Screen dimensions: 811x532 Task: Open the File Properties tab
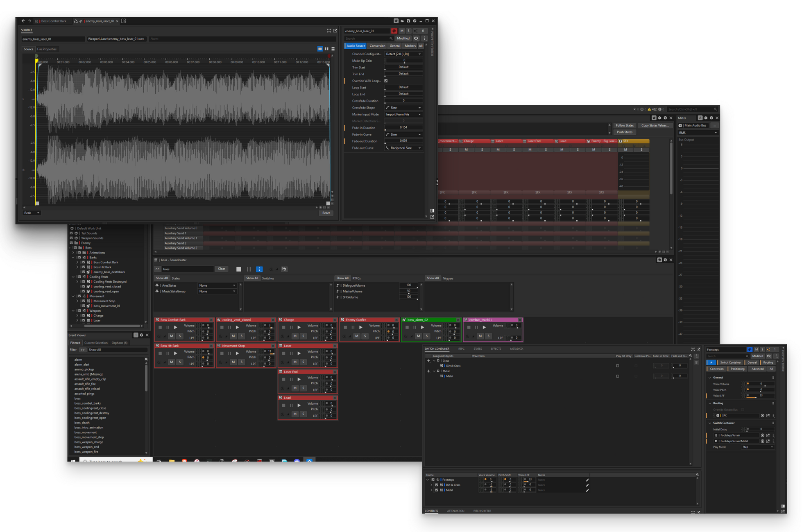[x=47, y=49]
